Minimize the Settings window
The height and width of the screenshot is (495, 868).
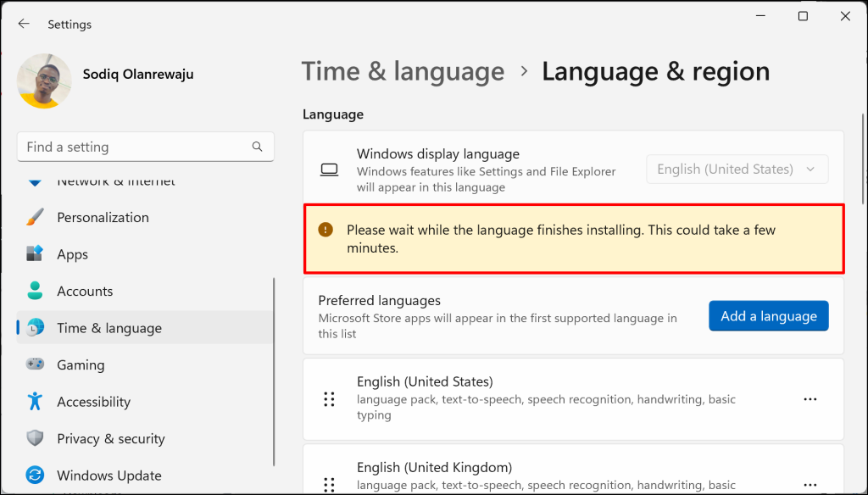[761, 16]
